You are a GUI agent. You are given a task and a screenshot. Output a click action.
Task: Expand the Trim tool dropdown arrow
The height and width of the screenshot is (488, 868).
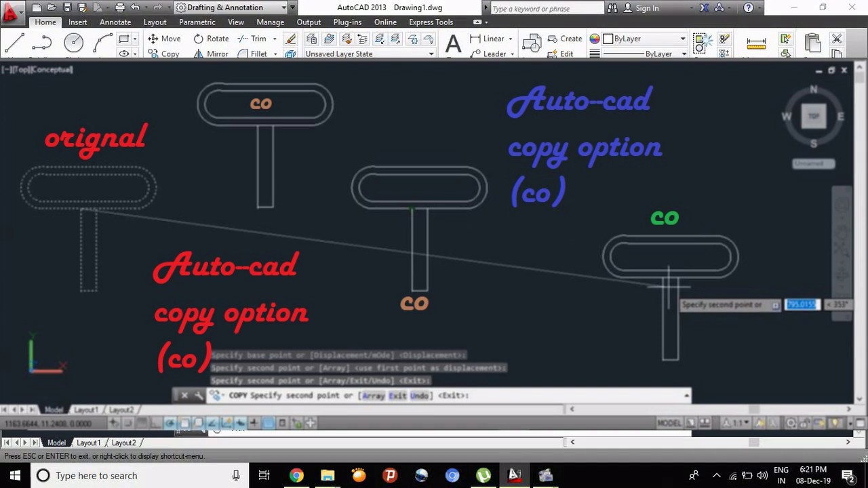pyautogui.click(x=275, y=39)
